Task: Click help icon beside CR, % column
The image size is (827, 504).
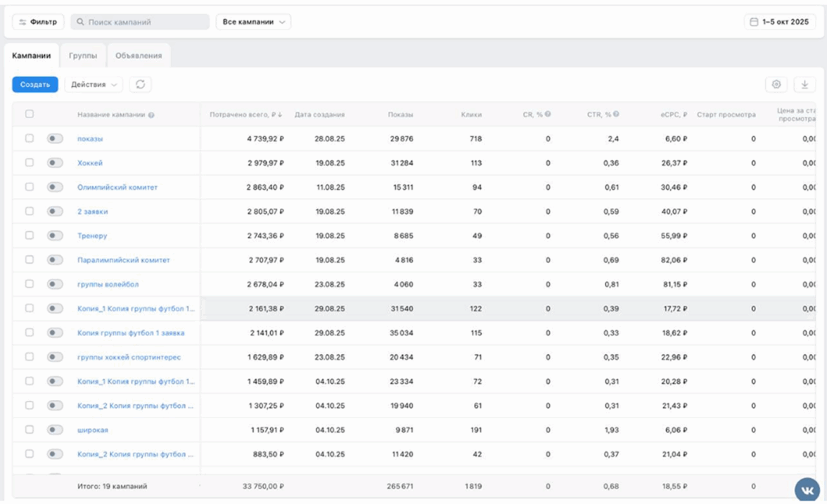Action: click(x=548, y=115)
